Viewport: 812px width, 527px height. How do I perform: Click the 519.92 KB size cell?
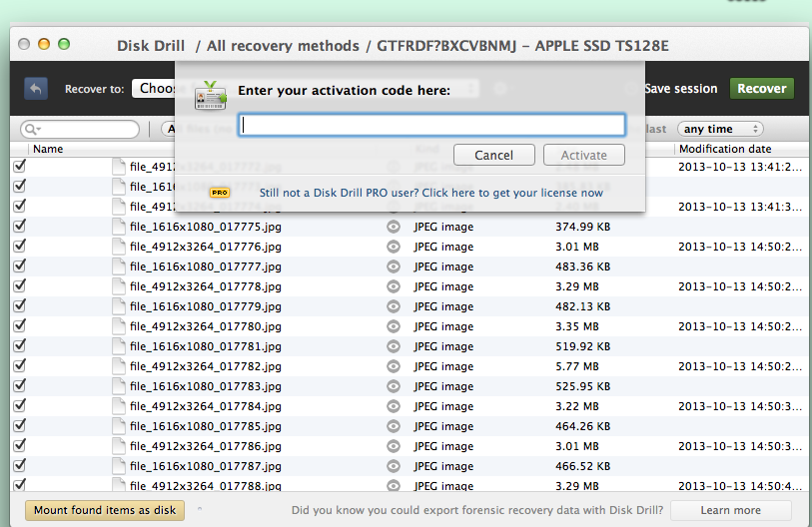(x=582, y=346)
